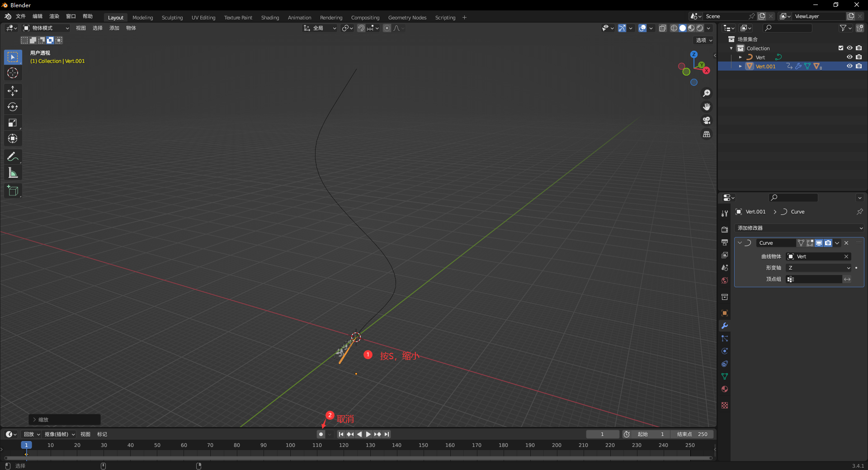The height and width of the screenshot is (470, 868).
Task: Select the Measure tool
Action: click(13, 172)
